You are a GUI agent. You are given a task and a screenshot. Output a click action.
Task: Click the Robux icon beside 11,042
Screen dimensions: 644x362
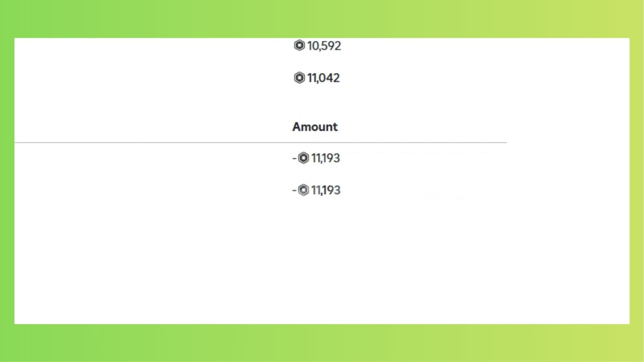click(x=299, y=78)
